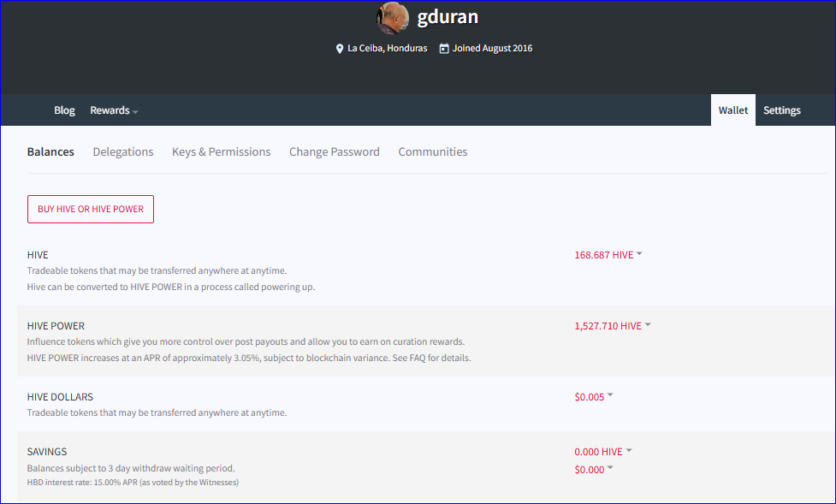
Task: Open the Rewards dropdown menu
Action: (x=114, y=110)
